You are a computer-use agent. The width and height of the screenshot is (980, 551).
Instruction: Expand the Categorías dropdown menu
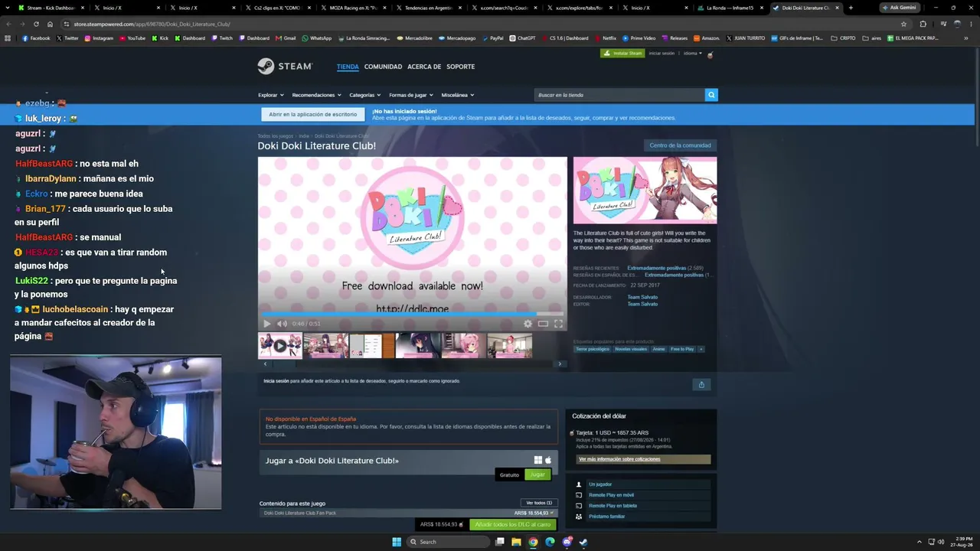click(365, 95)
